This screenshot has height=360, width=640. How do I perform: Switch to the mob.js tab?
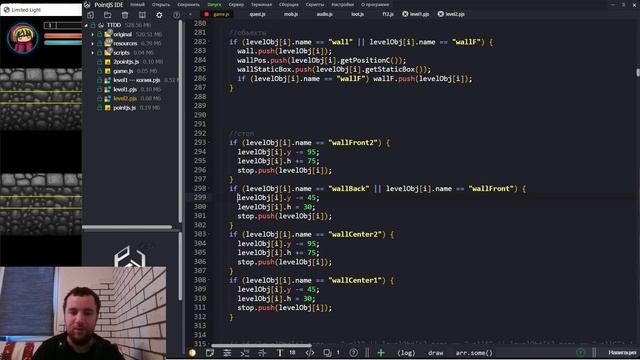(x=291, y=14)
